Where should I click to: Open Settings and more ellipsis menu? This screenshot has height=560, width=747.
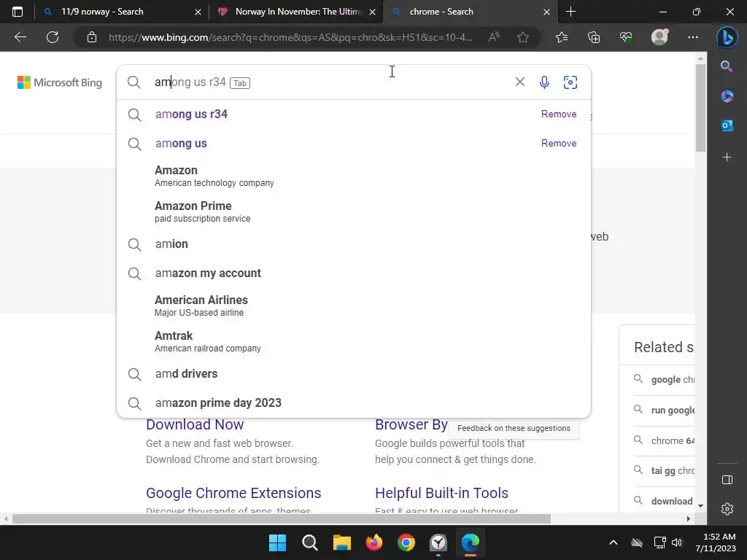point(693,37)
